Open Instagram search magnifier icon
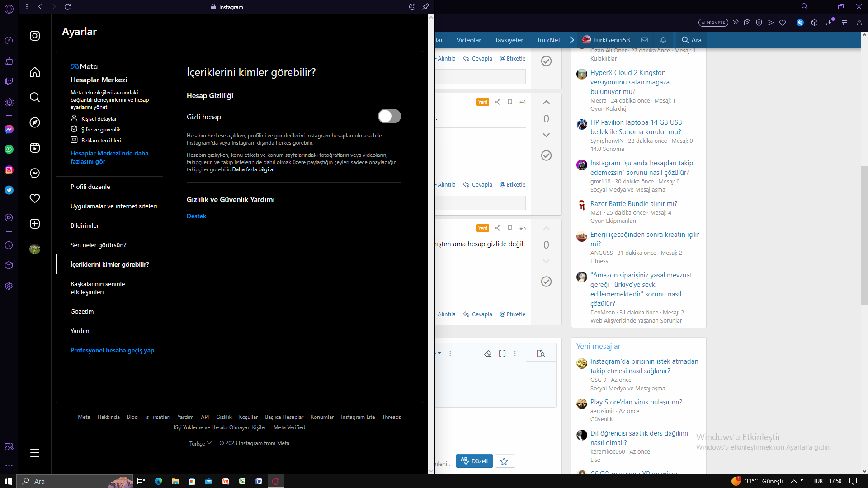This screenshot has height=488, width=868. point(35,97)
